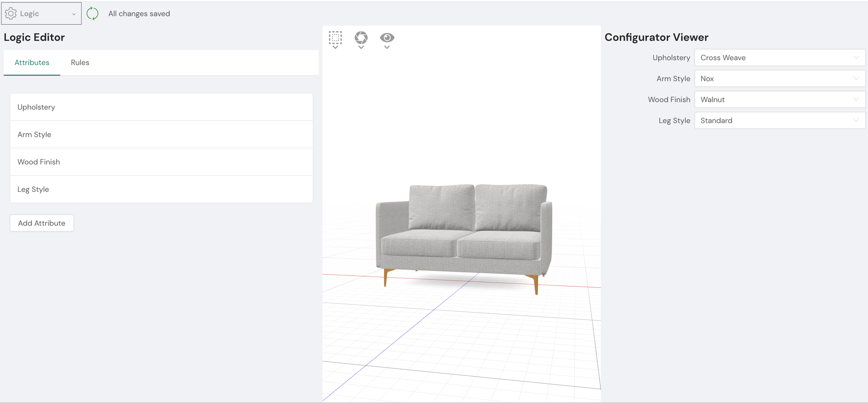
Task: Click the camera aperture snapshot icon
Action: pyautogui.click(x=361, y=37)
